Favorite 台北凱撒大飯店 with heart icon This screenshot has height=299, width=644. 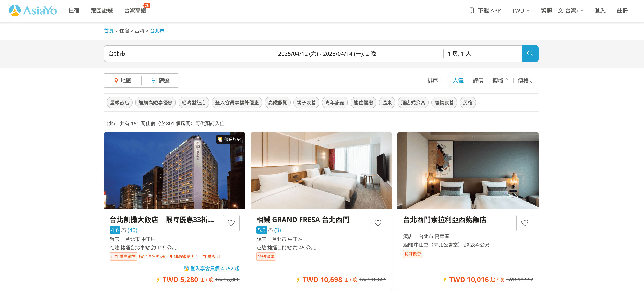(231, 223)
